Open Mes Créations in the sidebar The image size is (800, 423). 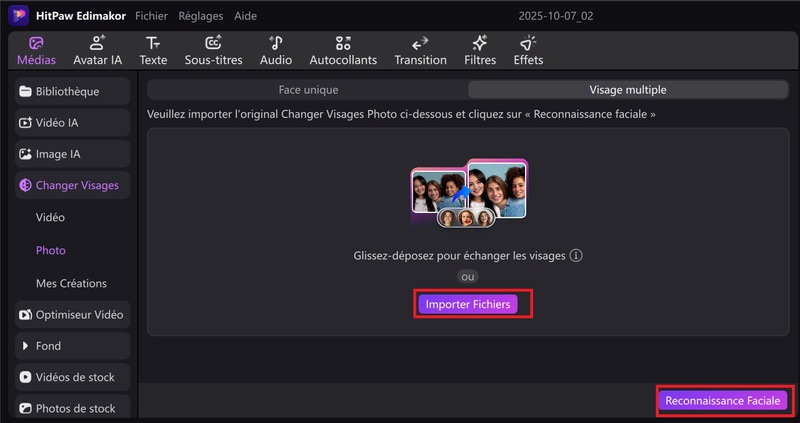[x=71, y=283]
